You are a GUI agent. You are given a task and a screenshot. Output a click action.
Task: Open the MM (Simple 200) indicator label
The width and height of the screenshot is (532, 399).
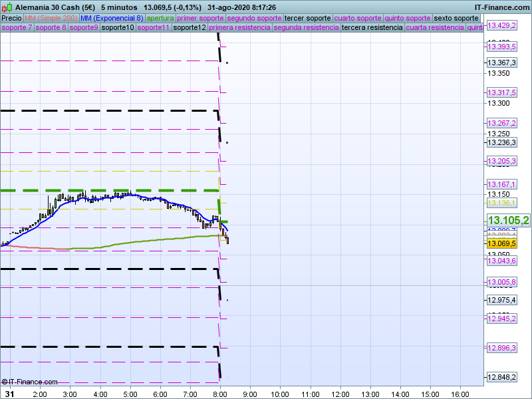(47, 18)
